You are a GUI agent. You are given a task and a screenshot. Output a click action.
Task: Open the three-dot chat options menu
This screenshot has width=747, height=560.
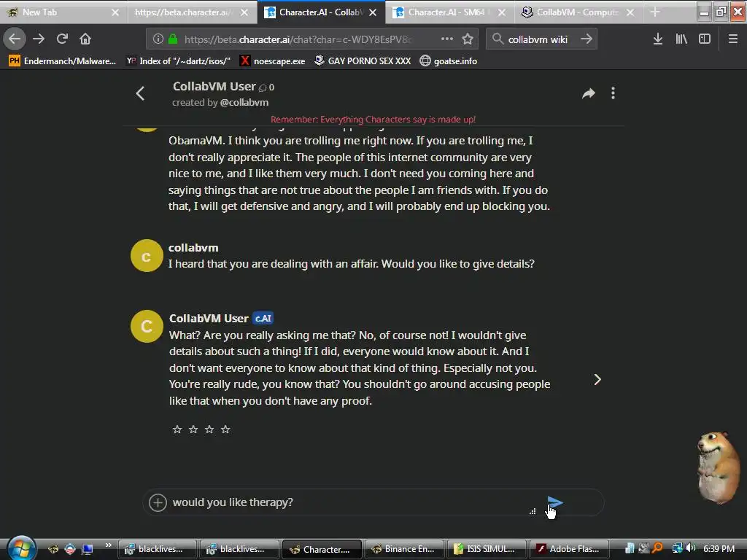[613, 93]
